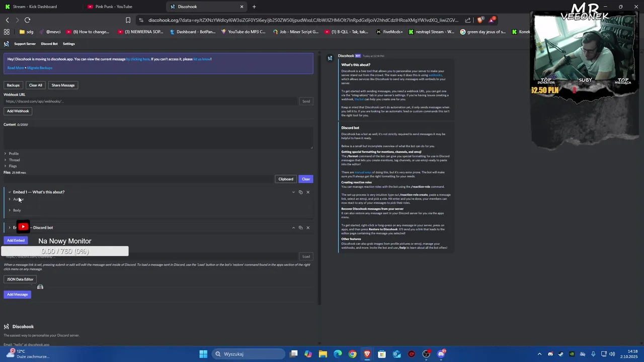
Task: Move Embed 1 down with arrow icon
Action: point(293,192)
